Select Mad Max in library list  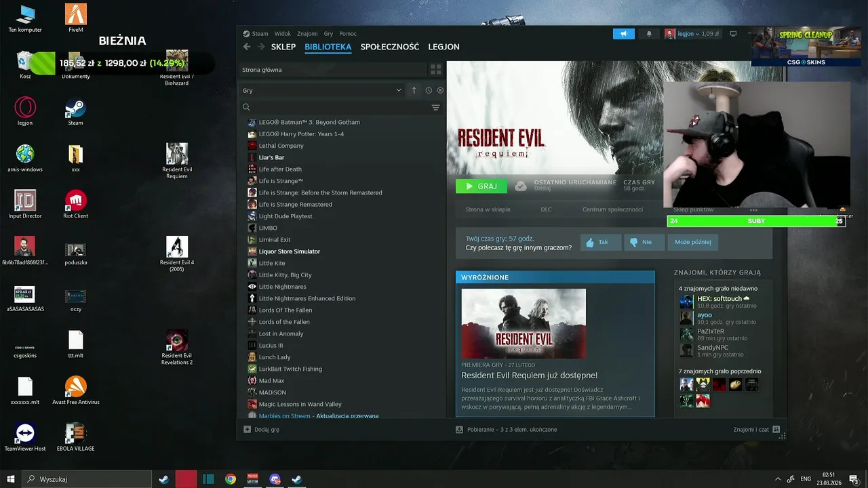point(271,381)
